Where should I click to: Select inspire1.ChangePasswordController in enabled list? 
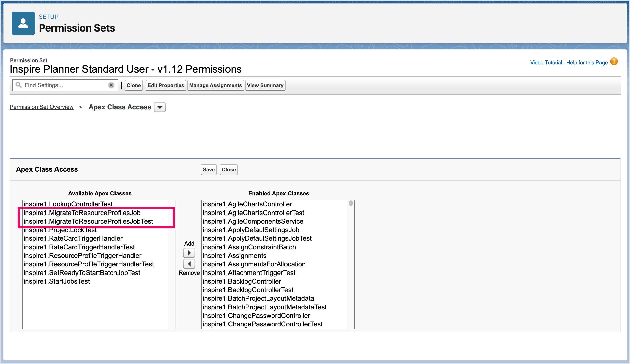pos(274,316)
